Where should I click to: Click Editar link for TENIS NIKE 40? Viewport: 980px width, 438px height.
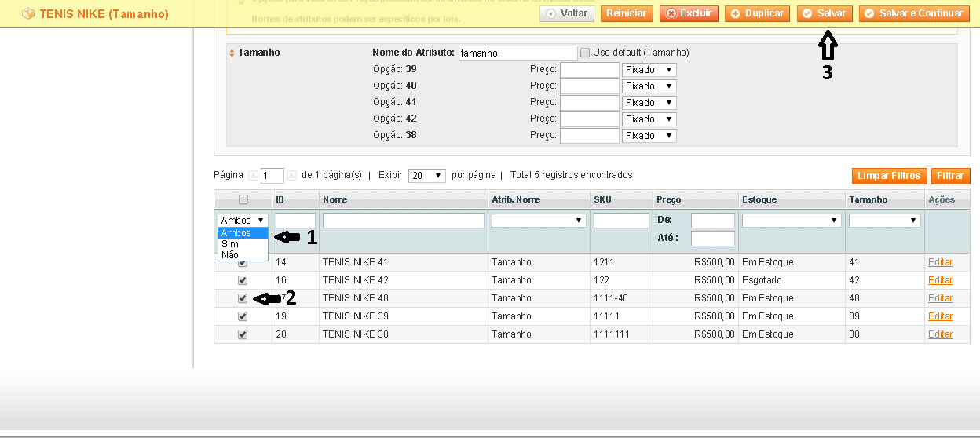(x=940, y=298)
